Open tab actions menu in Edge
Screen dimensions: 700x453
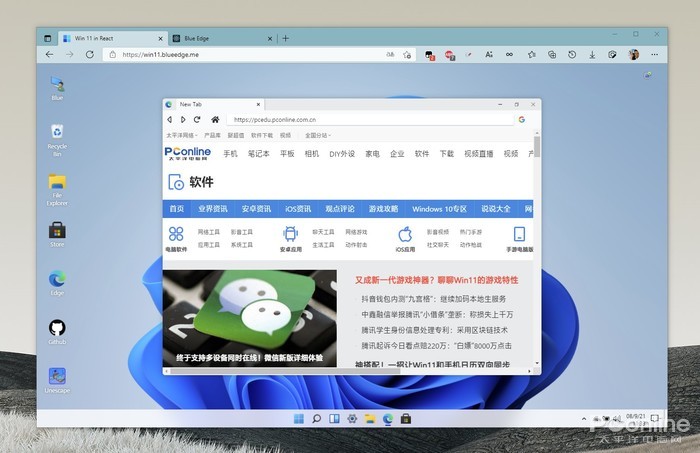[48, 38]
